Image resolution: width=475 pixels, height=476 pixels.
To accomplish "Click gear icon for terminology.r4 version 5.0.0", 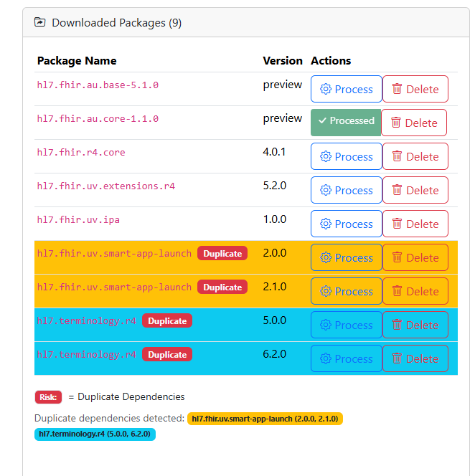I will click(326, 325).
